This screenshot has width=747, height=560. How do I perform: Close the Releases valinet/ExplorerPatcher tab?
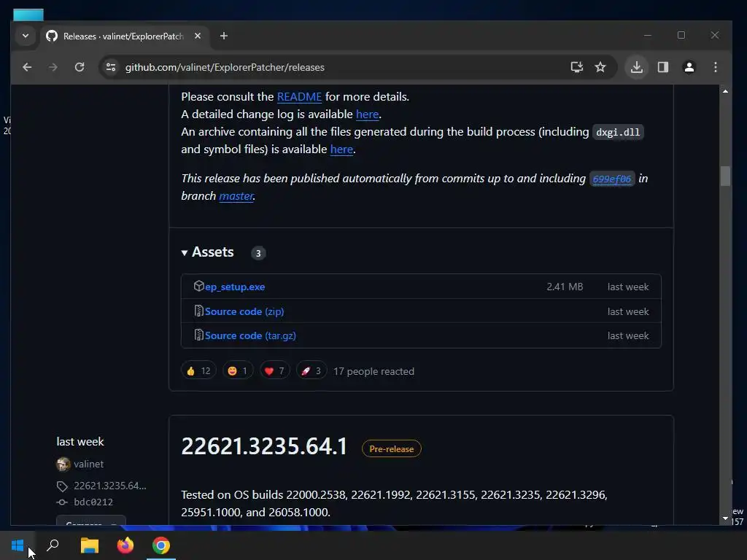pyautogui.click(x=197, y=36)
